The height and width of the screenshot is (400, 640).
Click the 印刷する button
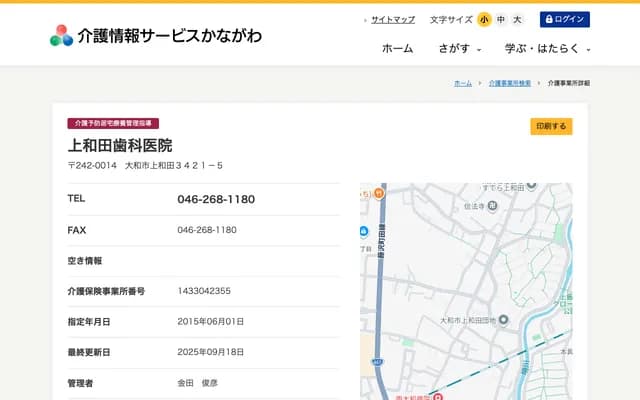click(x=551, y=126)
